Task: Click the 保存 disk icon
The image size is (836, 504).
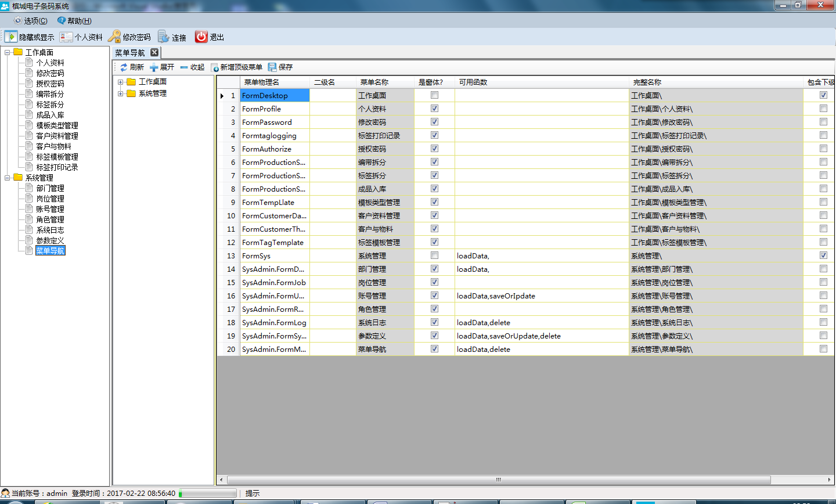Action: pyautogui.click(x=272, y=67)
